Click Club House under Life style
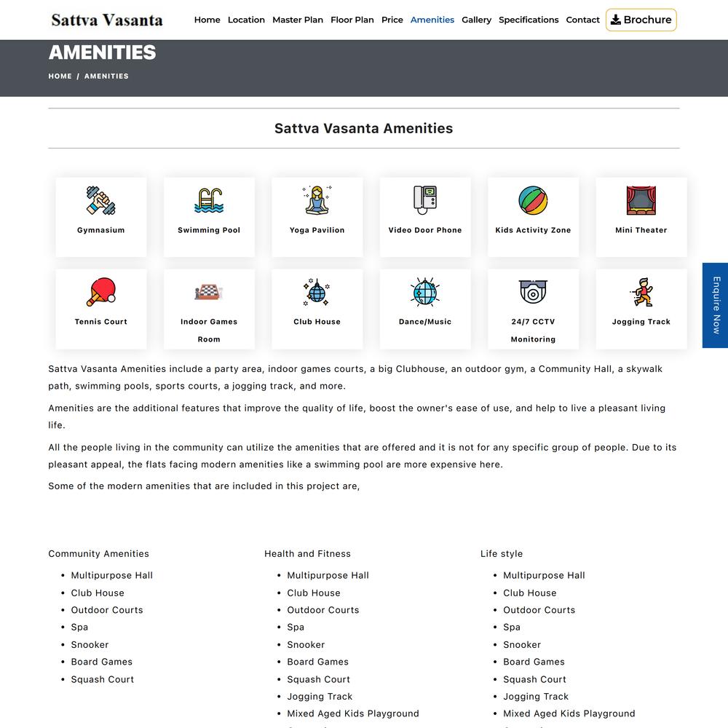The height and width of the screenshot is (728, 728). tap(530, 593)
